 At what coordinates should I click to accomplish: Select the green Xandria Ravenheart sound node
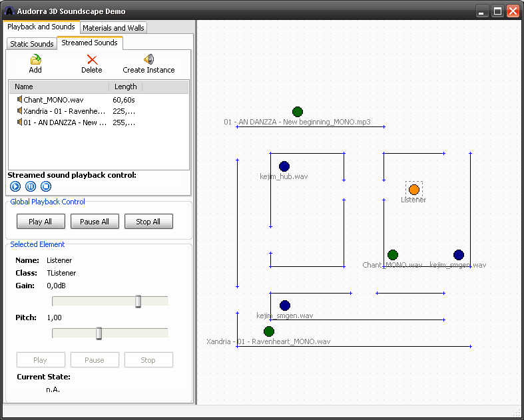(x=269, y=331)
